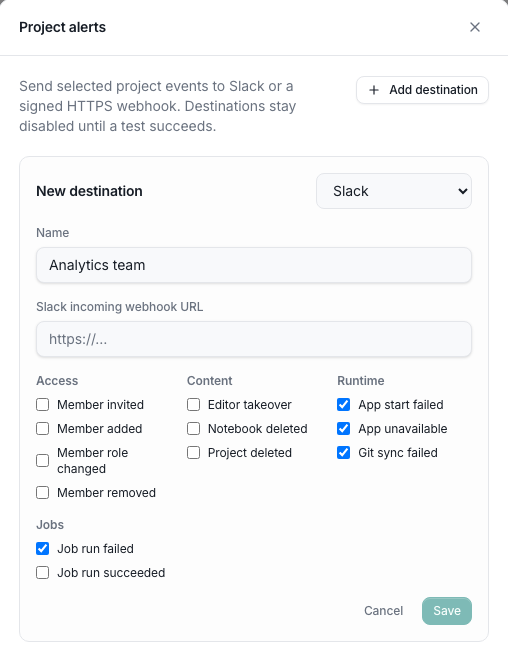Click the New destination heading text
Image resolution: width=508 pixels, height=646 pixels.
coord(89,191)
